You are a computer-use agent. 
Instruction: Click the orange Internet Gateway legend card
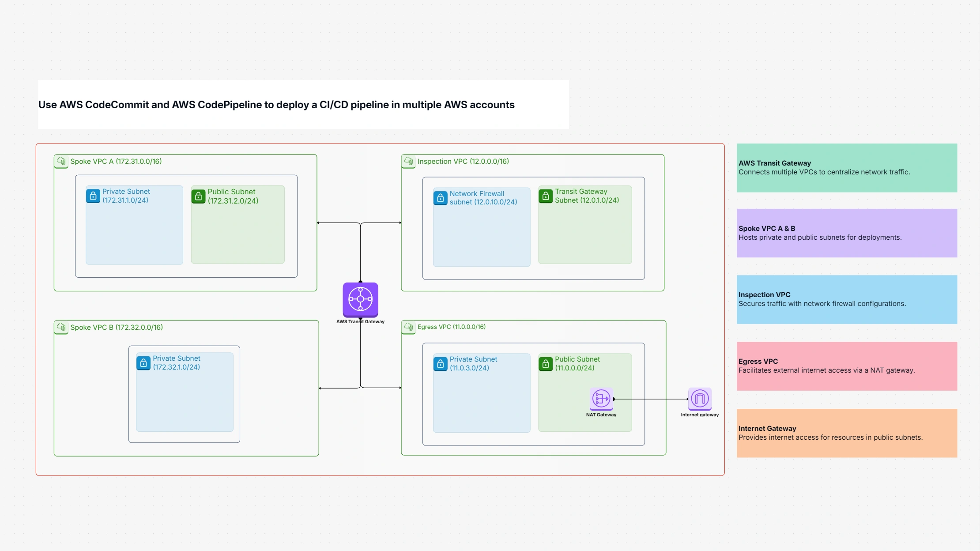(x=847, y=433)
